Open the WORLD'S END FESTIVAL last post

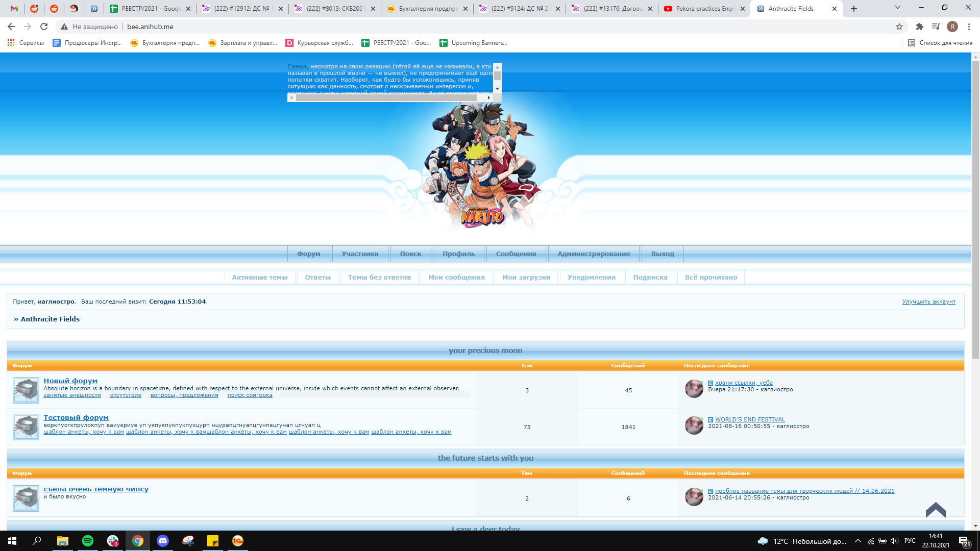tap(750, 419)
